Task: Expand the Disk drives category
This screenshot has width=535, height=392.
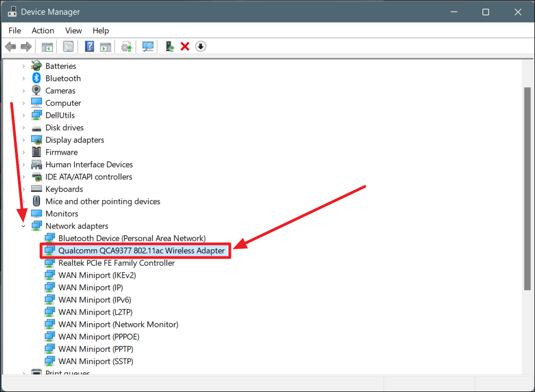Action: pyautogui.click(x=24, y=127)
